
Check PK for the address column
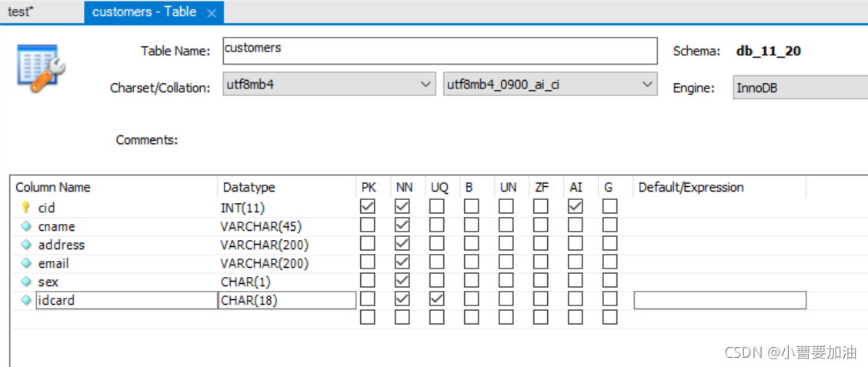click(x=368, y=244)
